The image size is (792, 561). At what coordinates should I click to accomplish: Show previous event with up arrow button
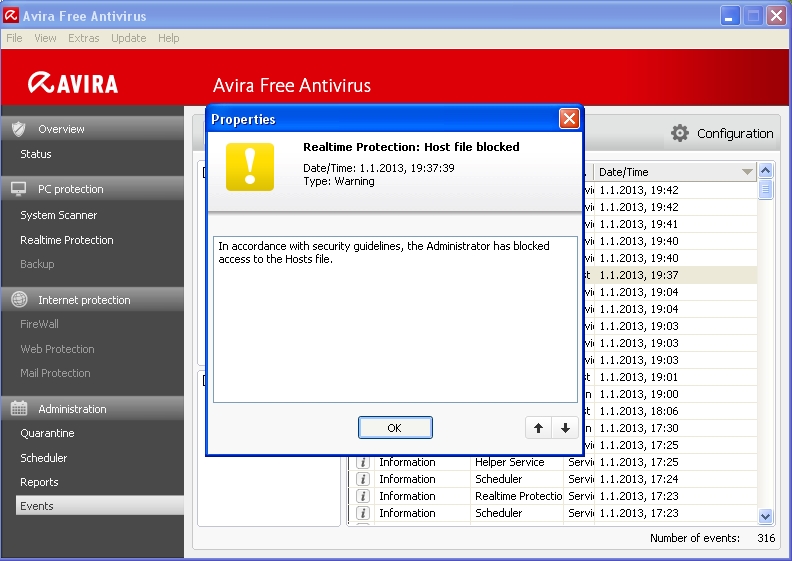(538, 428)
